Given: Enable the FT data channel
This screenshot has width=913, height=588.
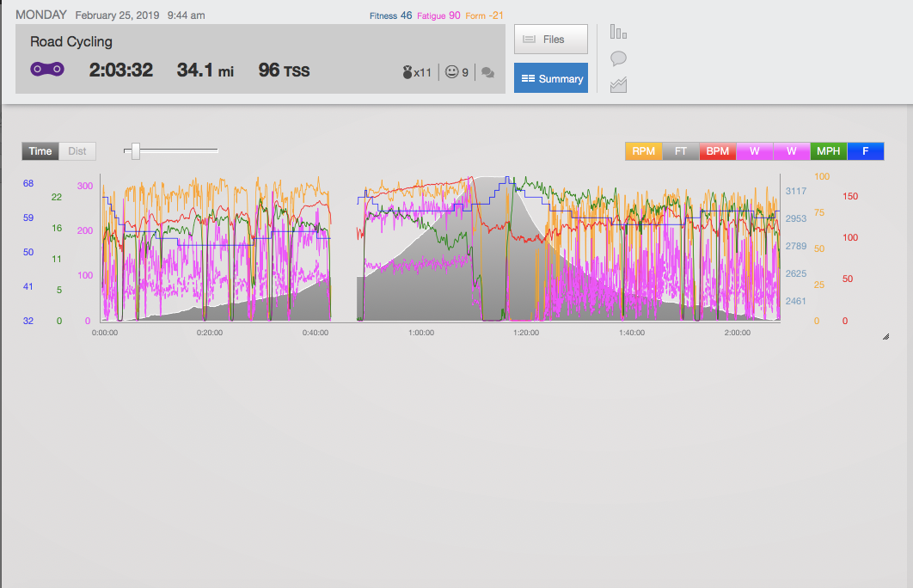Looking at the screenshot, I should tap(680, 150).
